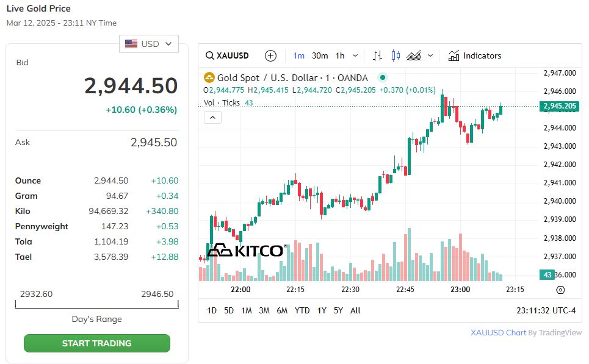
Task: Click the START TRADING button
Action: [97, 343]
